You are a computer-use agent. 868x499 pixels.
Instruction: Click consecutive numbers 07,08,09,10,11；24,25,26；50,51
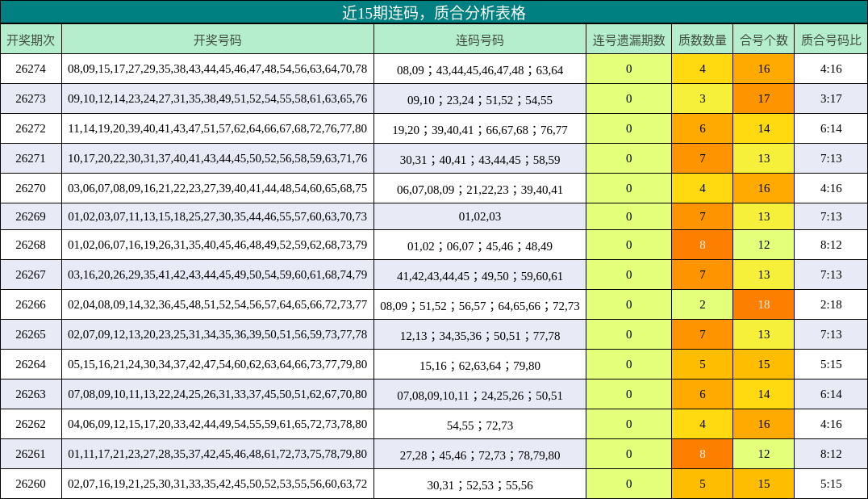480,396
